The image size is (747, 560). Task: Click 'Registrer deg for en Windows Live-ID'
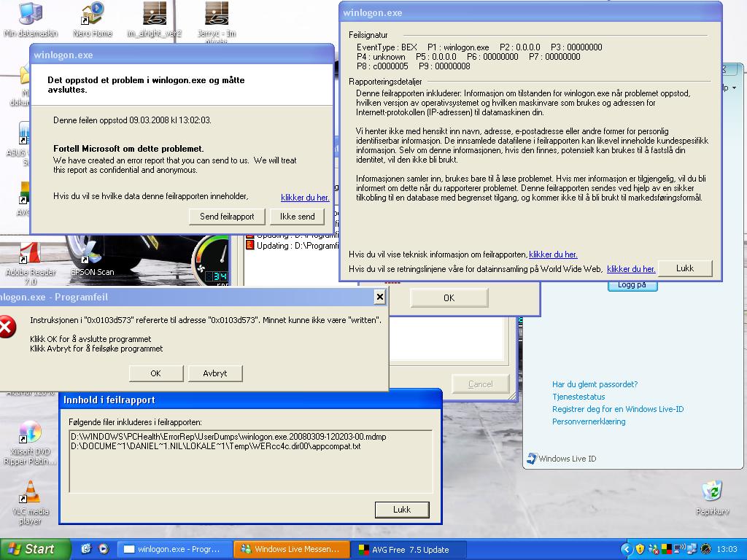click(x=618, y=409)
